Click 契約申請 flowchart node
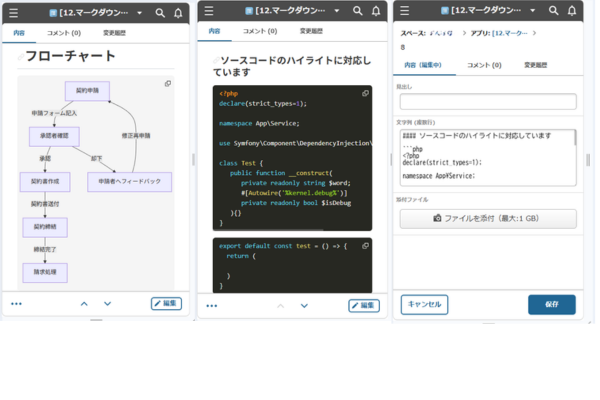Viewport: 600px width, 400px height. 87,91
